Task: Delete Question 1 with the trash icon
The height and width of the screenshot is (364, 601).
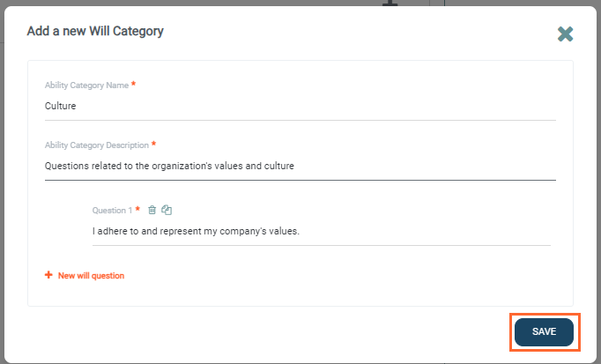Action: coord(152,210)
